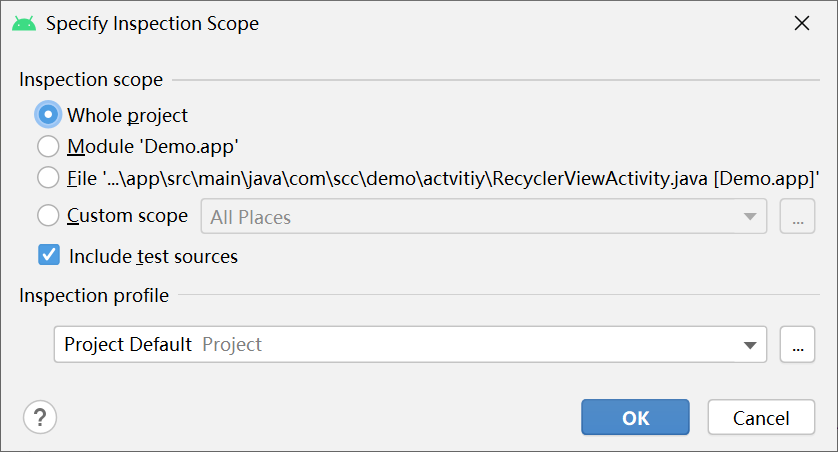
Task: Open the Project Default profile combo box
Action: pos(410,345)
